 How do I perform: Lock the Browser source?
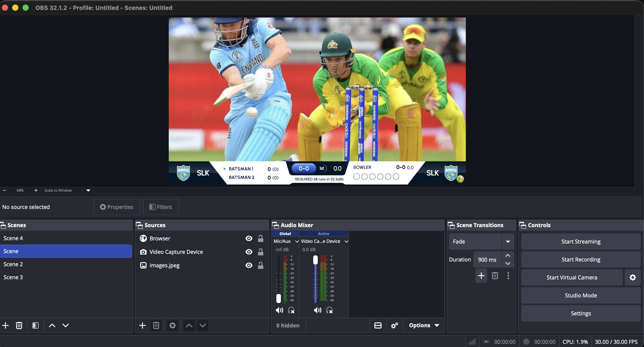pyautogui.click(x=260, y=238)
